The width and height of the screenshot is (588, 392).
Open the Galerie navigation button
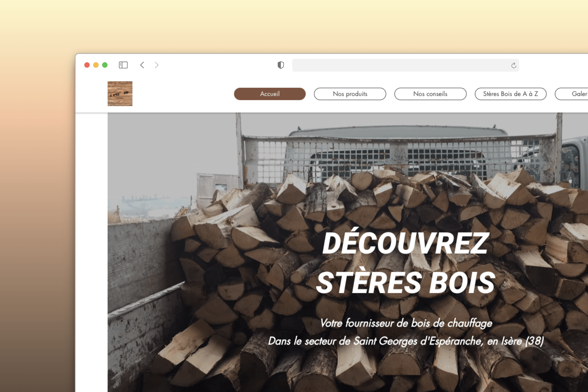(572, 94)
